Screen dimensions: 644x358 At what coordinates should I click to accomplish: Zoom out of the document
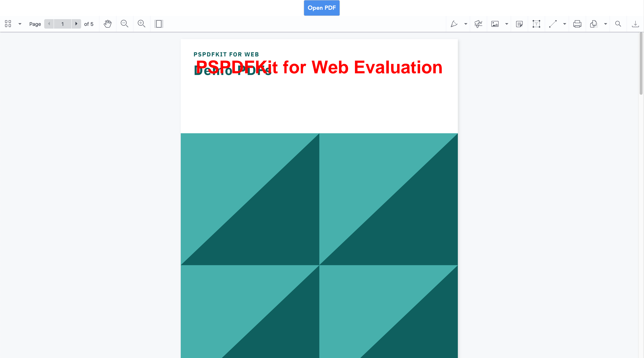pyautogui.click(x=124, y=24)
